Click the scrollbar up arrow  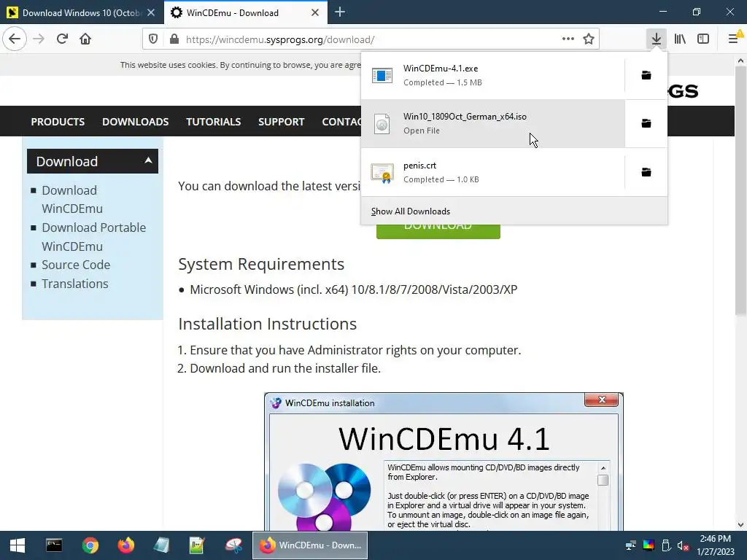740,61
